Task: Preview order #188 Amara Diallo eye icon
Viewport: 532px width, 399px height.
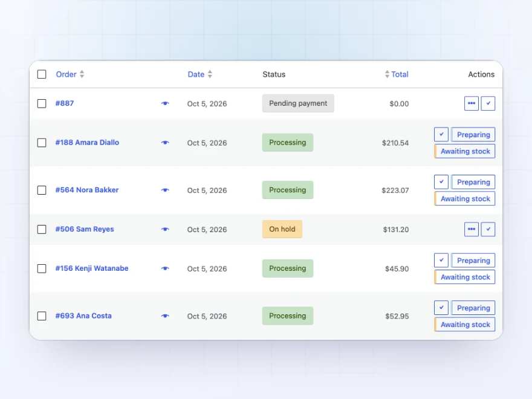Action: [165, 143]
